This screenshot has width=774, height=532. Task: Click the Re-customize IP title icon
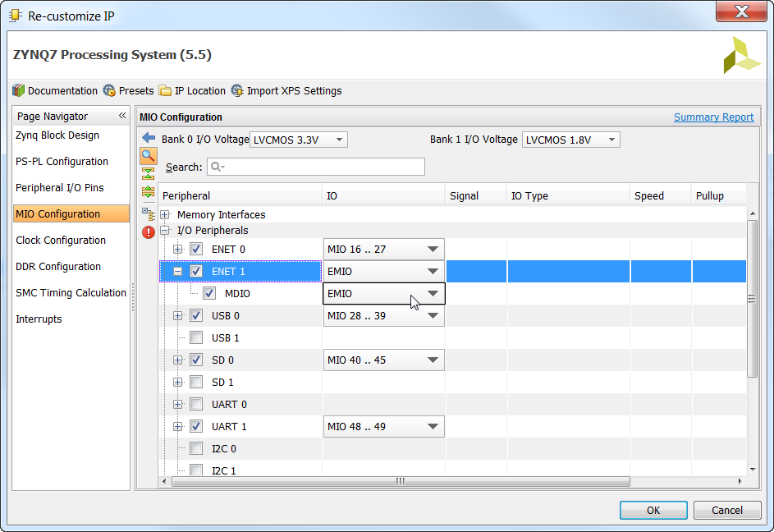(16, 16)
